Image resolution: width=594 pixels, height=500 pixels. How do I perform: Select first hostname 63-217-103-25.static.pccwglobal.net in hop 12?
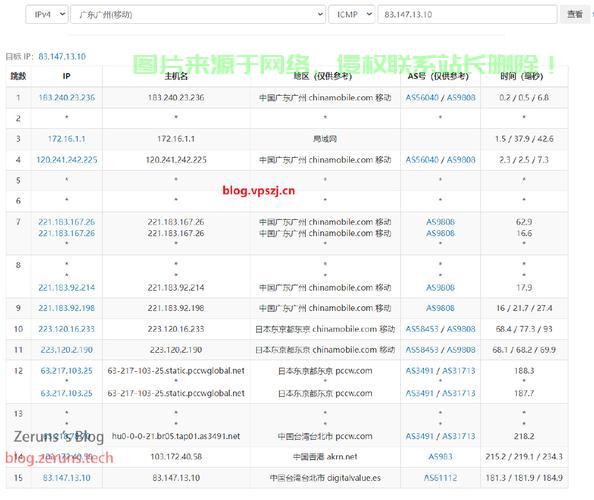point(176,370)
